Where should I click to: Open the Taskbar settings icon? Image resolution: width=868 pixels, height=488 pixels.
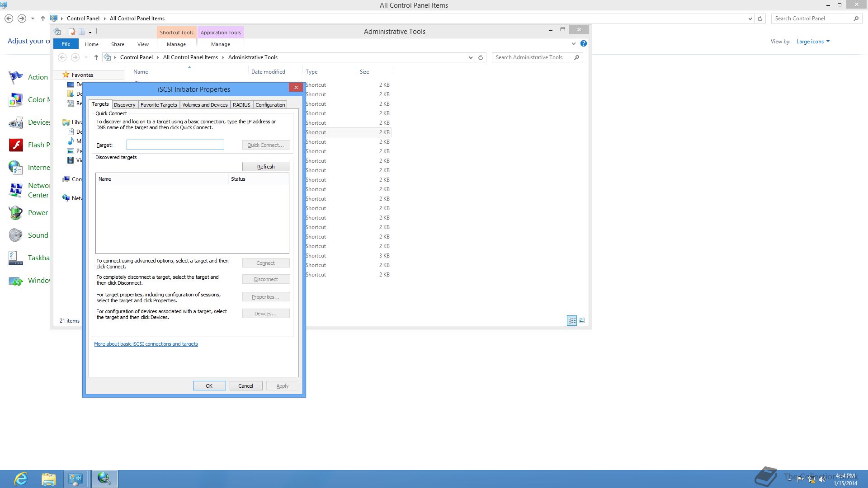(x=16, y=258)
